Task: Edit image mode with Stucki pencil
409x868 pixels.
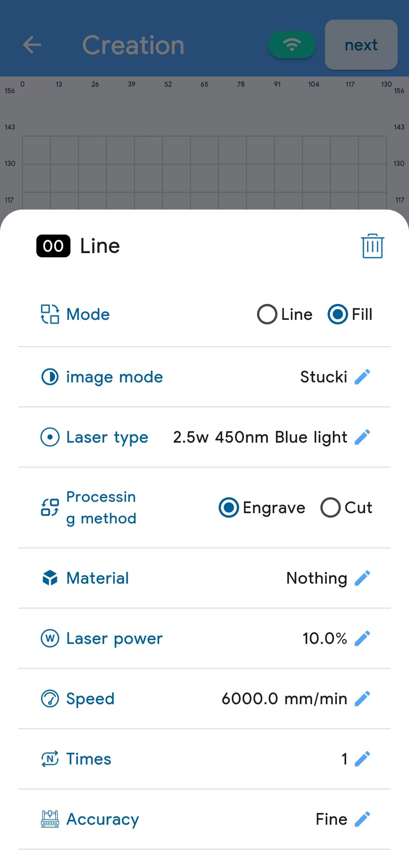Action: click(362, 377)
